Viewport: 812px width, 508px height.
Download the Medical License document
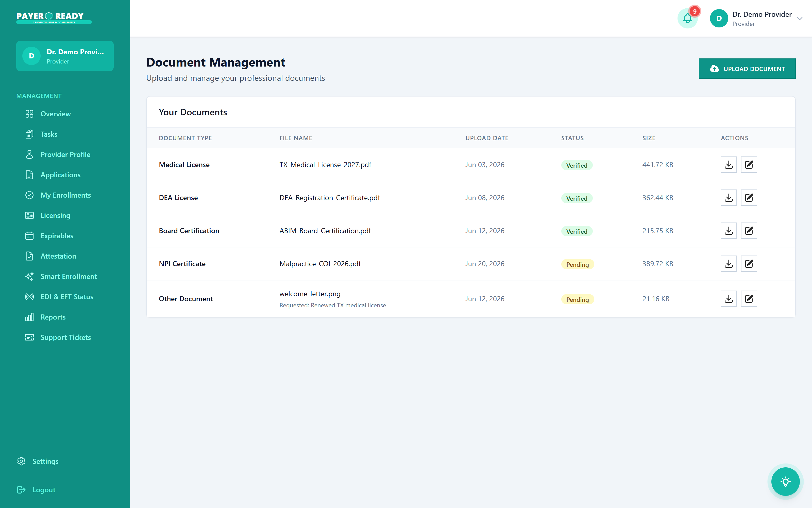729,165
